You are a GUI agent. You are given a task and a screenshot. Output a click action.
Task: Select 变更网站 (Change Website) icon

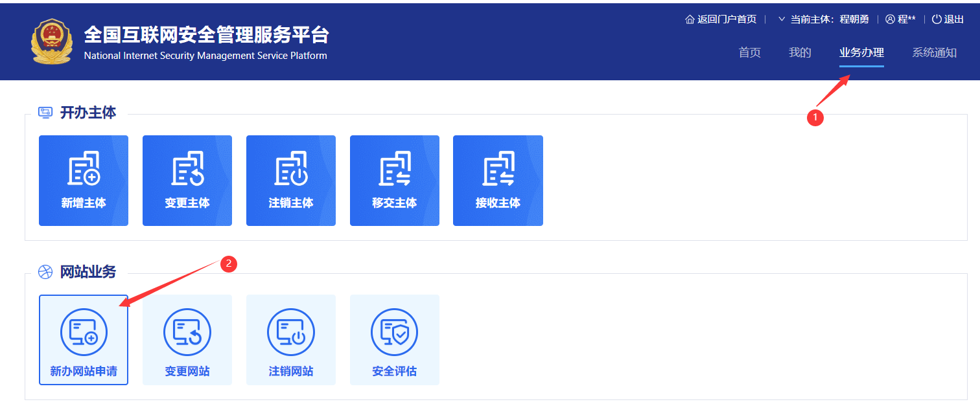click(187, 339)
